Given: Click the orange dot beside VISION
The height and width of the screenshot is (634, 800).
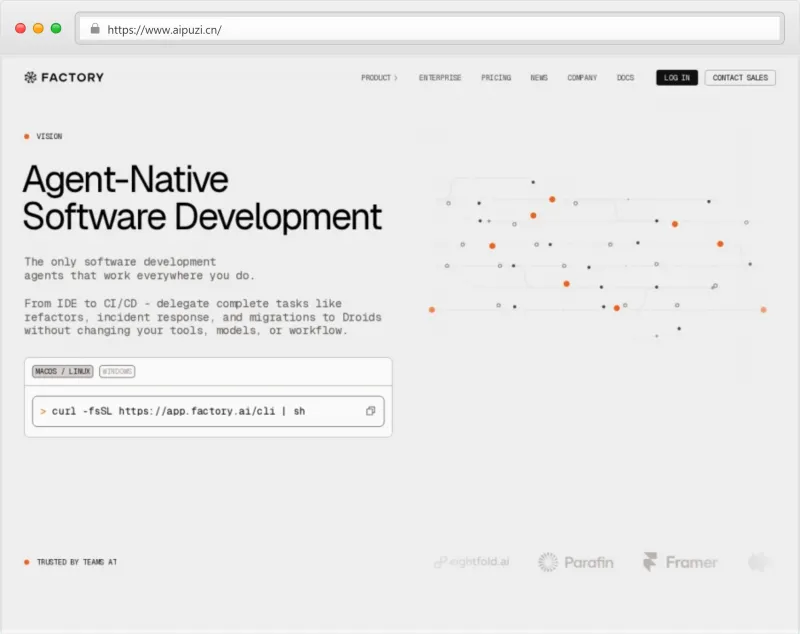Looking at the screenshot, I should click(27, 136).
